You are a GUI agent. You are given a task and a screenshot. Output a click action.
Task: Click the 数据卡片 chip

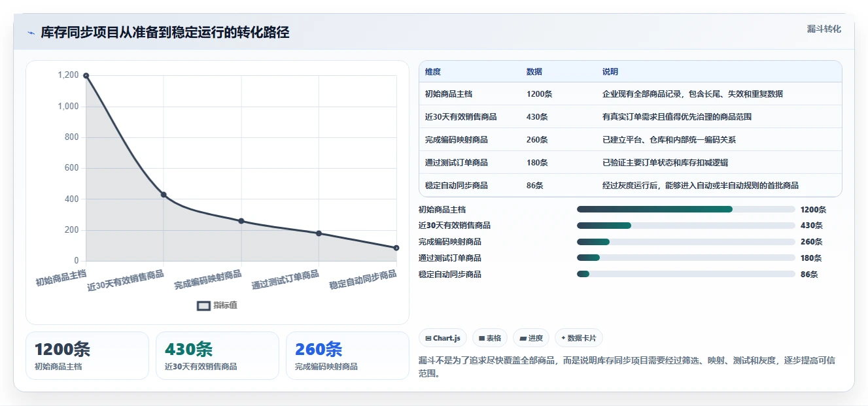pyautogui.click(x=579, y=338)
